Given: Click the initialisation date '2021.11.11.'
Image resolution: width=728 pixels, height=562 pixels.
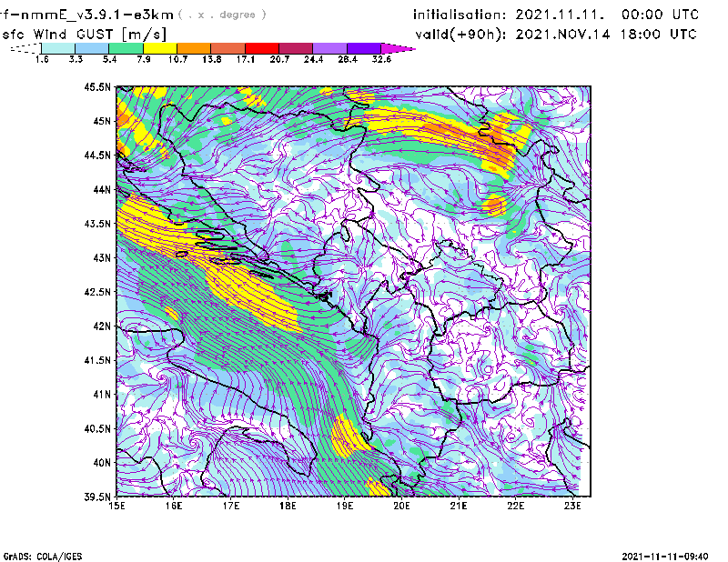Looking at the screenshot, I should (x=560, y=15).
